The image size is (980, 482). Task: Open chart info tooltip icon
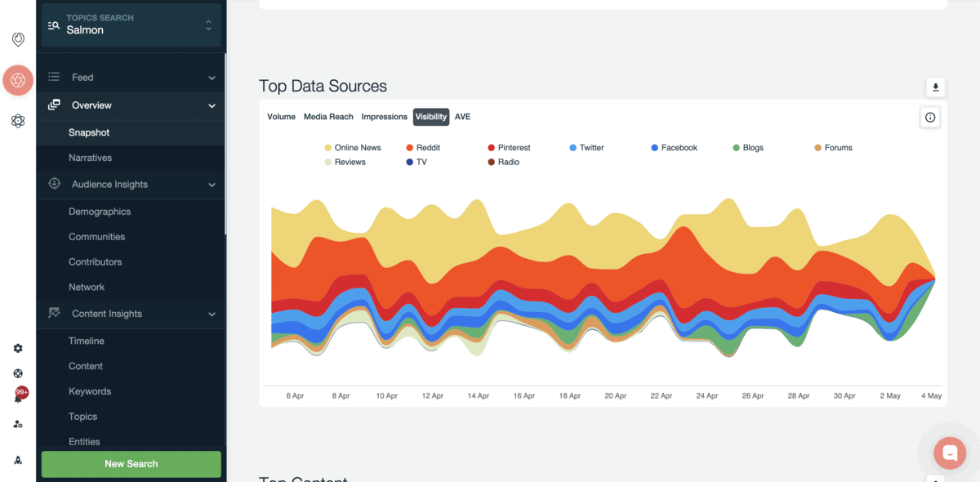coord(930,118)
